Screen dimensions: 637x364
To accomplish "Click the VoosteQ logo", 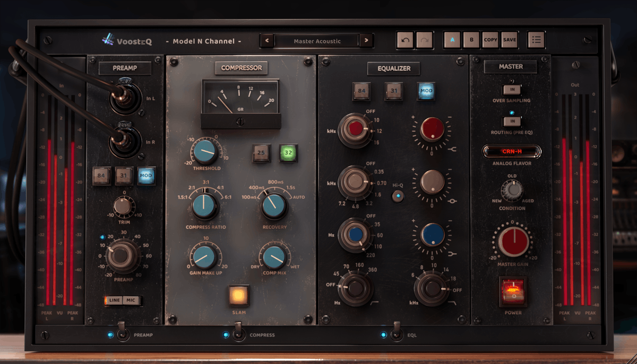I will click(x=127, y=40).
